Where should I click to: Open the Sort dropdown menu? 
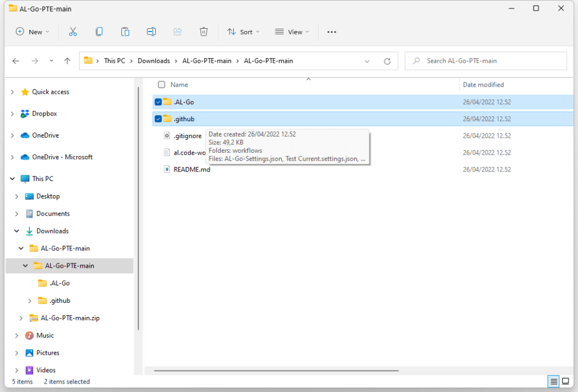[243, 32]
